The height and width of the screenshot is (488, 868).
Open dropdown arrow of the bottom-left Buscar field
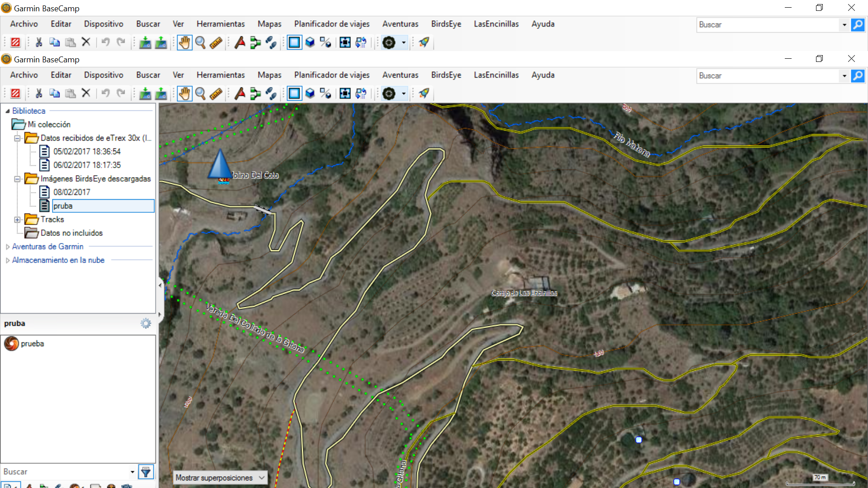[x=132, y=472]
